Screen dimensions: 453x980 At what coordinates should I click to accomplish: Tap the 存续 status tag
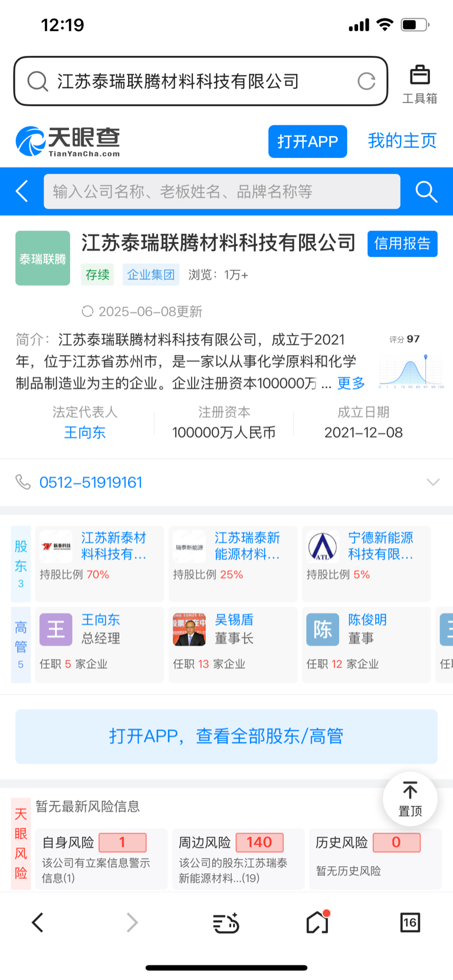(x=97, y=275)
